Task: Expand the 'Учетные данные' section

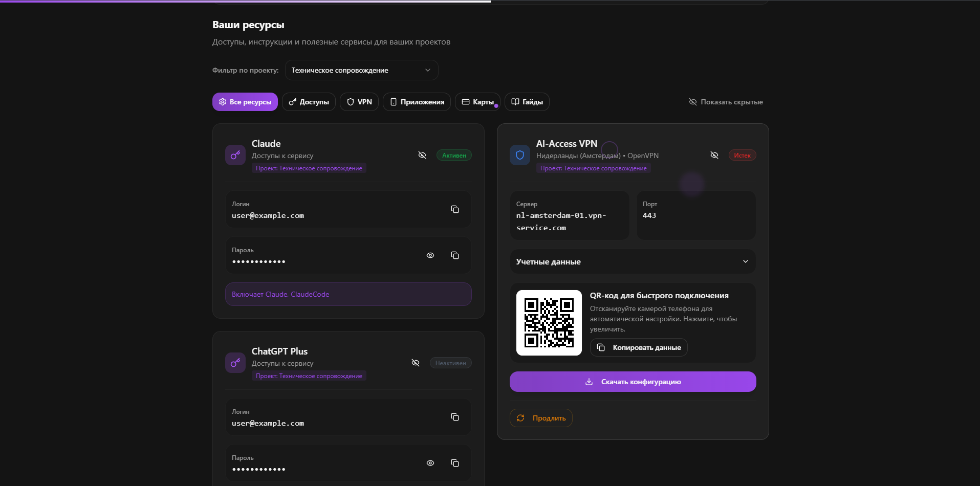Action: click(x=633, y=261)
